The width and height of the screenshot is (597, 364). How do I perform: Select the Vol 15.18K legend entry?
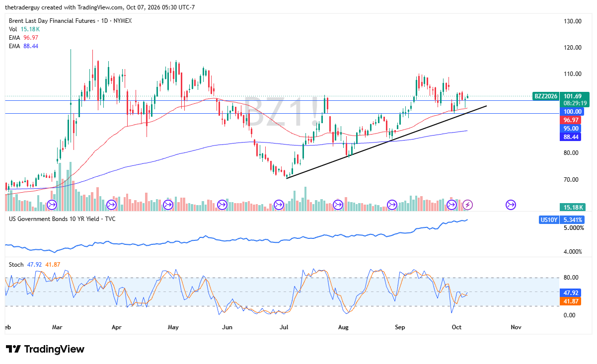pyautogui.click(x=24, y=29)
